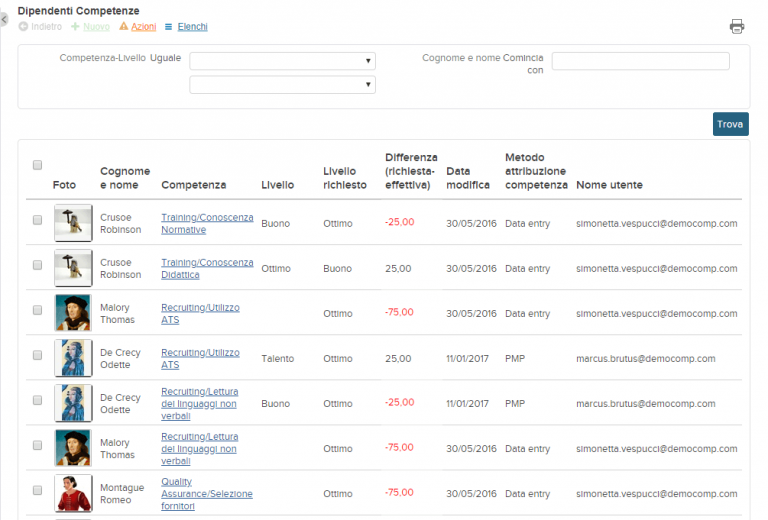Screen dimensions: 768x520
Task: Click the orange warning Azioni icon
Action: pos(123,26)
